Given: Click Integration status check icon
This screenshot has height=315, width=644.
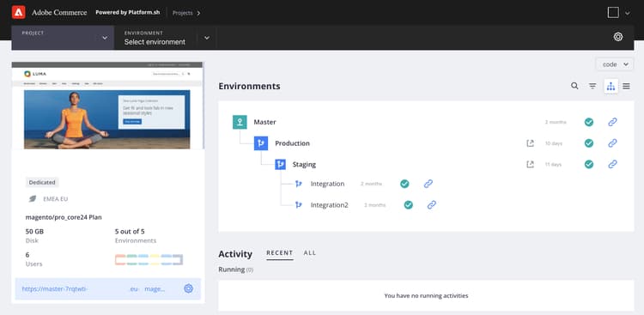Looking at the screenshot, I should [x=404, y=184].
